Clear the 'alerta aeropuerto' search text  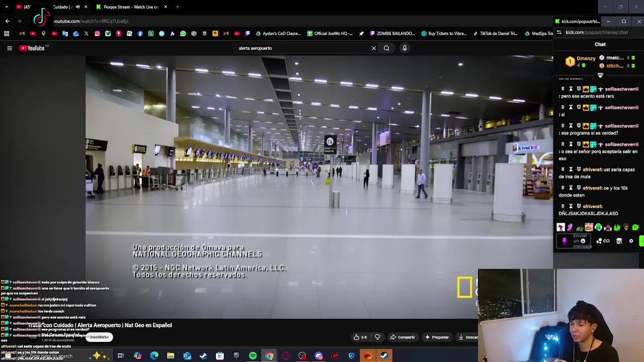374,48
